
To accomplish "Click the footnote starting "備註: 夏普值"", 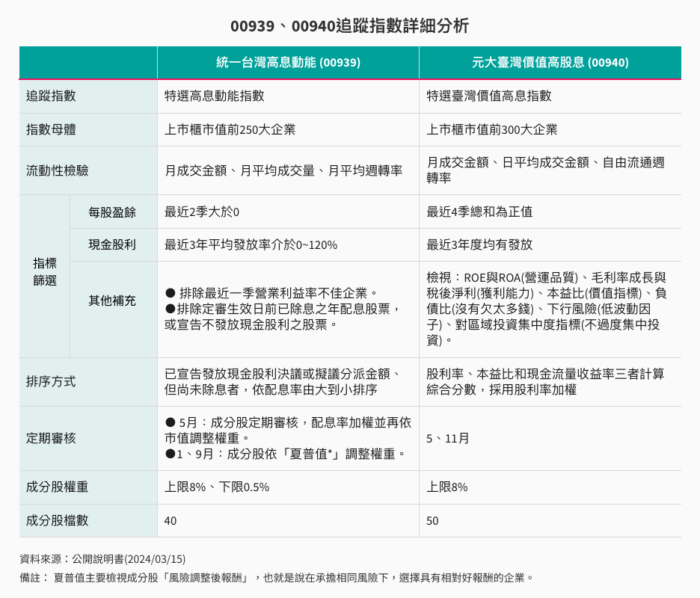I will tap(277, 578).
